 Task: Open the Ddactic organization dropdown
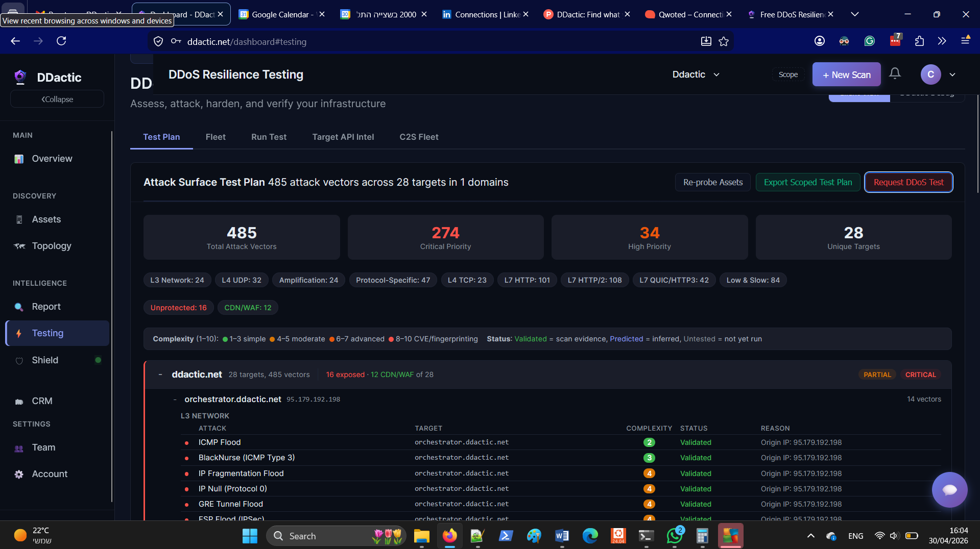(x=696, y=74)
